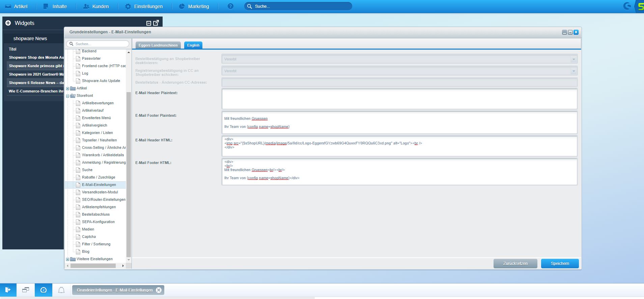Pop out the Widgets panel in new window

tap(156, 23)
